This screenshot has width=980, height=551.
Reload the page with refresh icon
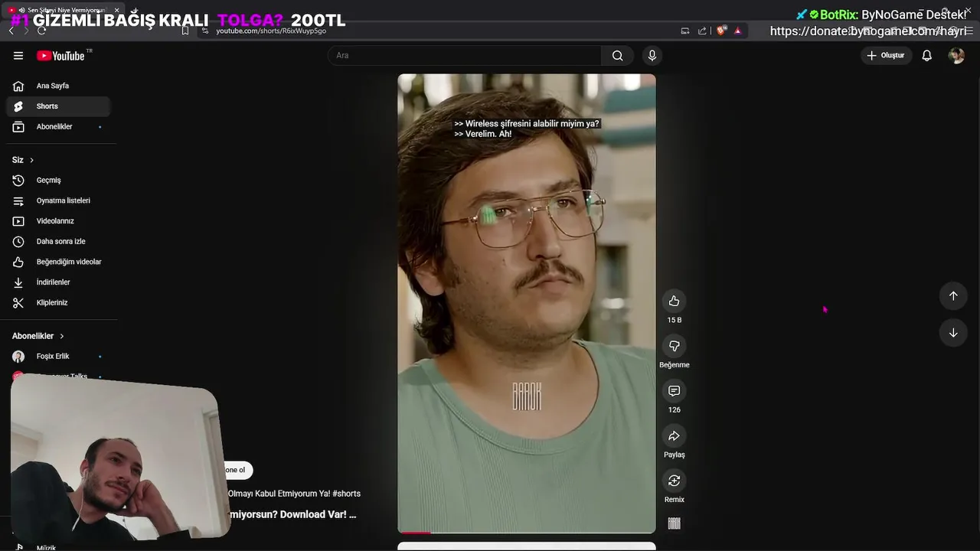coord(41,31)
